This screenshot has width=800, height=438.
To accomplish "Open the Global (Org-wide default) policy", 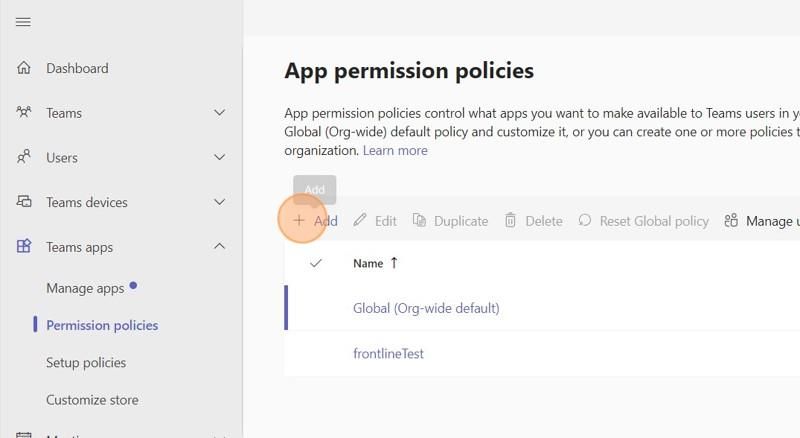I will click(426, 308).
